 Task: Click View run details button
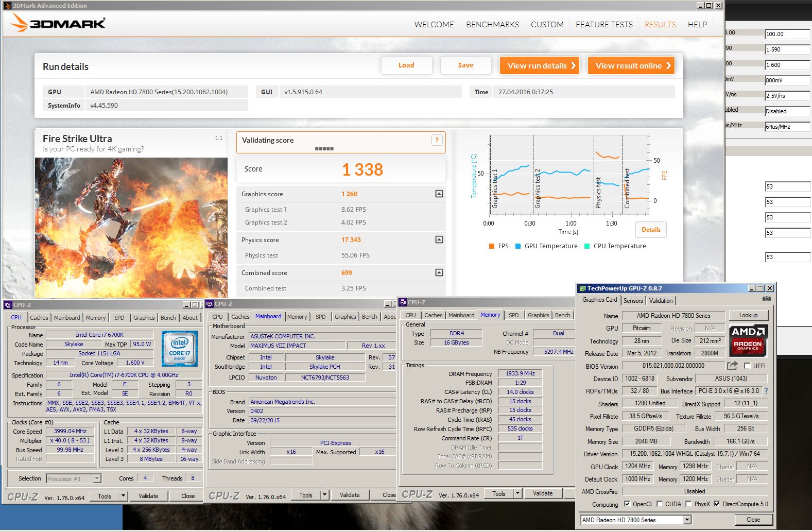coord(540,65)
